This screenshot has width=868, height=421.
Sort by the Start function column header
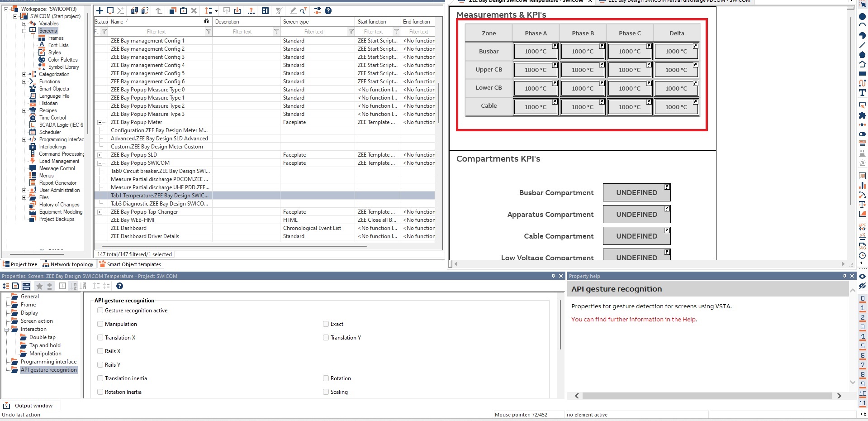pos(378,21)
